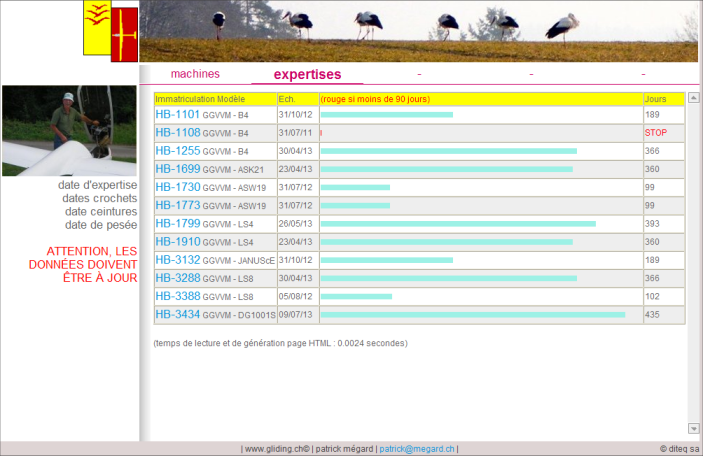This screenshot has width=703, height=456.
Task: Open the date d'expertise page
Action: 97,185
